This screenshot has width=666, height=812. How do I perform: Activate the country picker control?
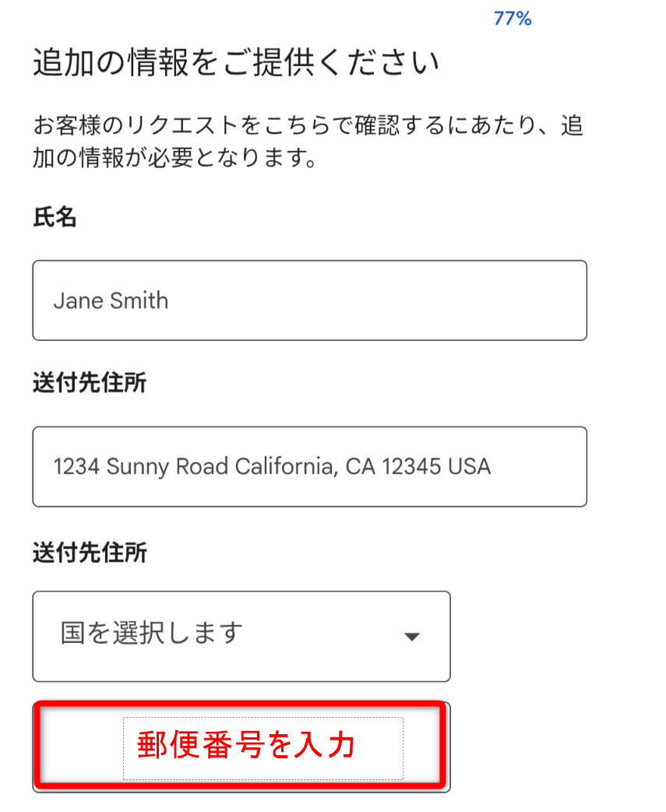[241, 636]
